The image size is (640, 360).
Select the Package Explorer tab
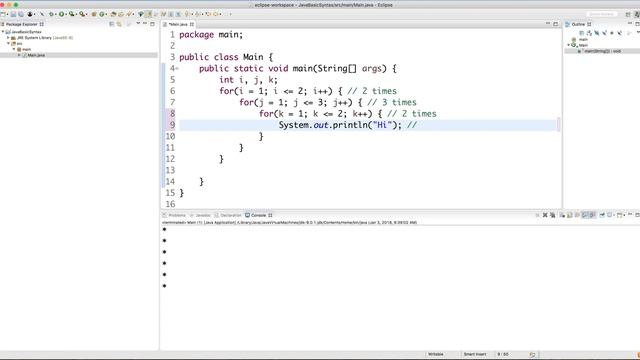(x=21, y=24)
